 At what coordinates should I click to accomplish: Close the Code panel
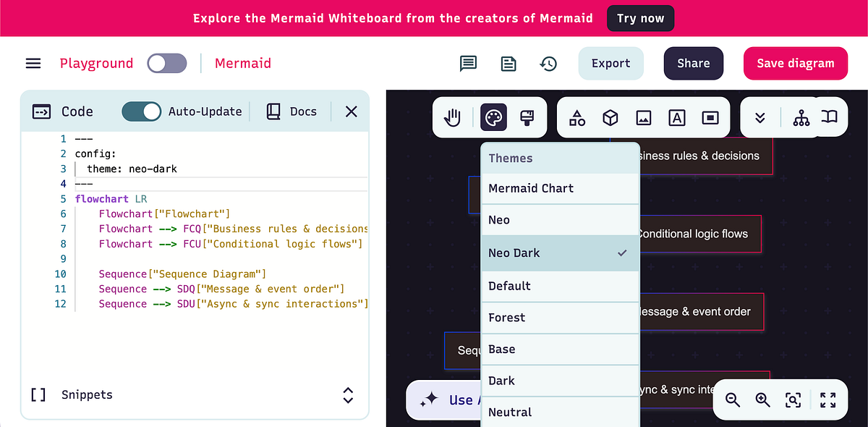[x=351, y=111]
